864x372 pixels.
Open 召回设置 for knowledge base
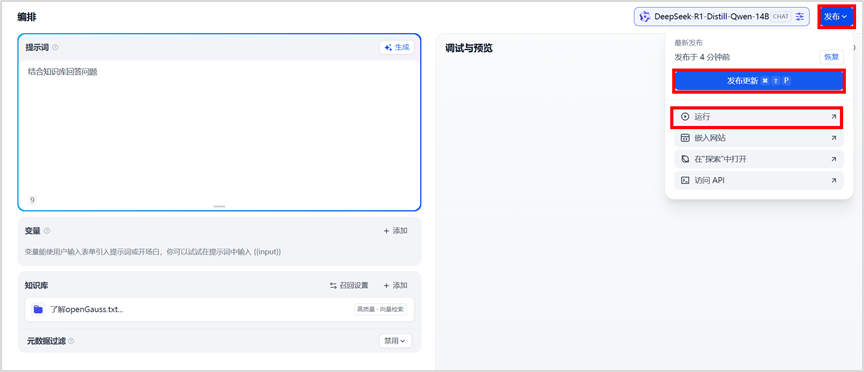[349, 285]
